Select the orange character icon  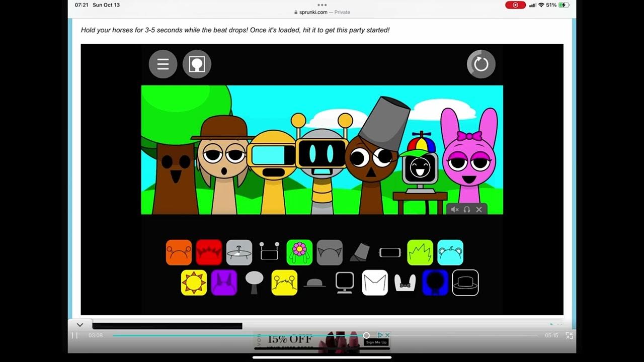coord(179,252)
